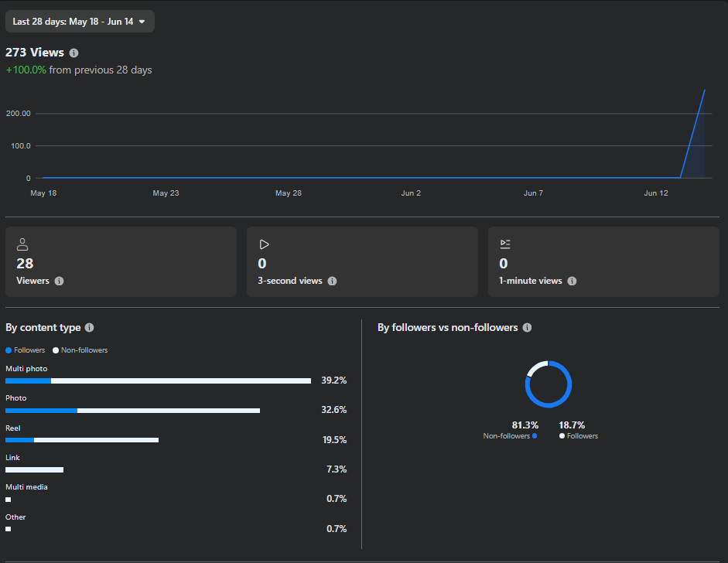Click the Multi media bar

point(9,500)
